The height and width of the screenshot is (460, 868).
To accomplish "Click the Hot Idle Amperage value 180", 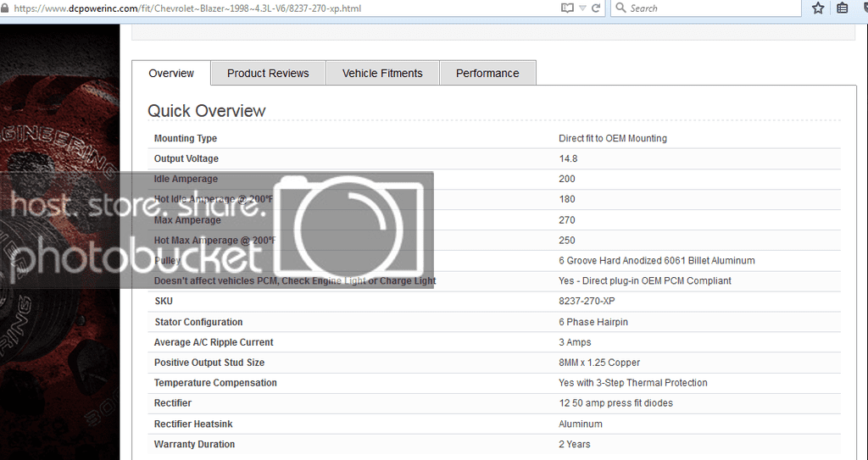I will pos(567,199).
